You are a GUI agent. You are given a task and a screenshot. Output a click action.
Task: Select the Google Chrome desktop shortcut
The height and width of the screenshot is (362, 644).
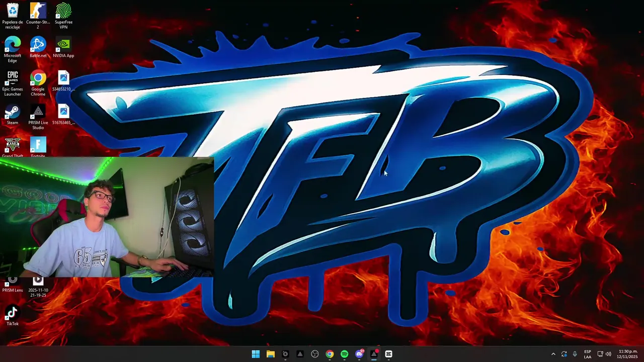point(38,83)
